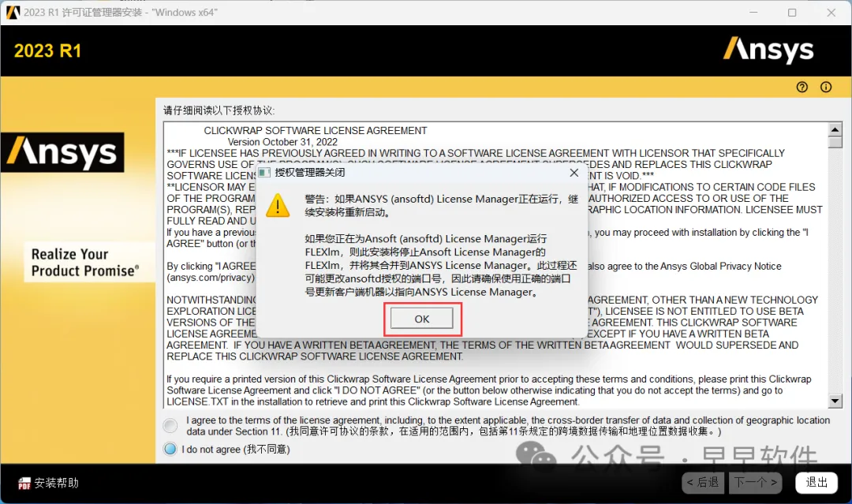Click the 下一个 next button
This screenshot has height=504, width=852.
(755, 482)
